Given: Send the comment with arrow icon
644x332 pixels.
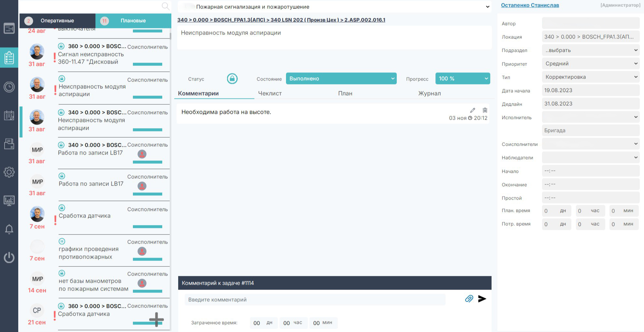Looking at the screenshot, I should (x=482, y=299).
